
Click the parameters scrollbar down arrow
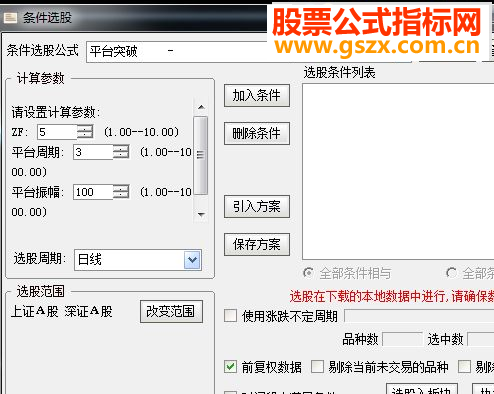(x=201, y=214)
